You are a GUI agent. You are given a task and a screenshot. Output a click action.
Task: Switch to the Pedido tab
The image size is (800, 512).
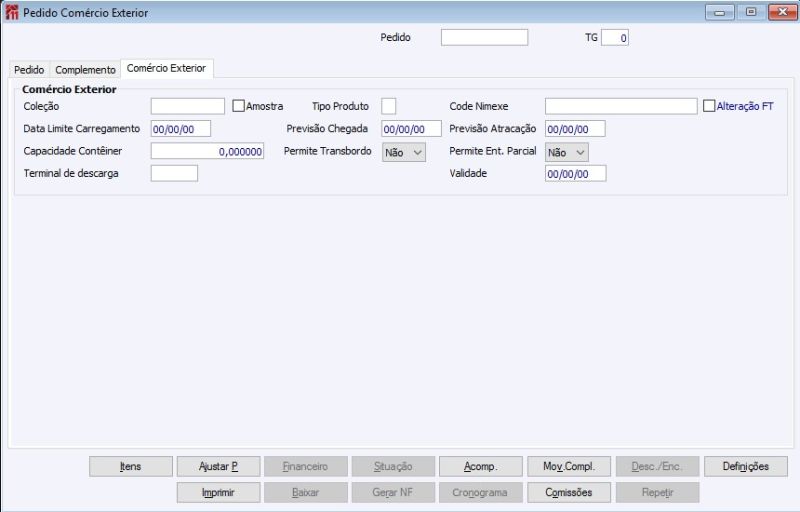[x=29, y=70]
